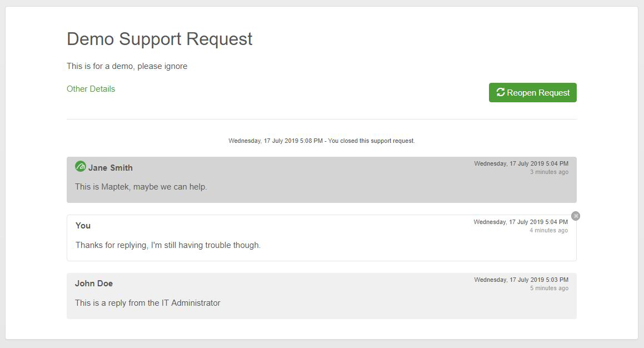Click your reply's 5:04 PM timestamp
The width and height of the screenshot is (644, 348).
(520, 222)
